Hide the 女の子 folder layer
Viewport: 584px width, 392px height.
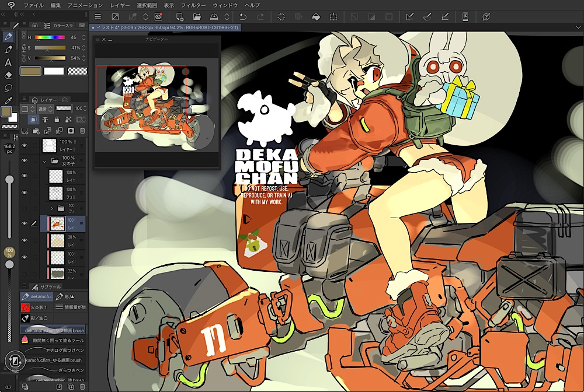[25, 160]
